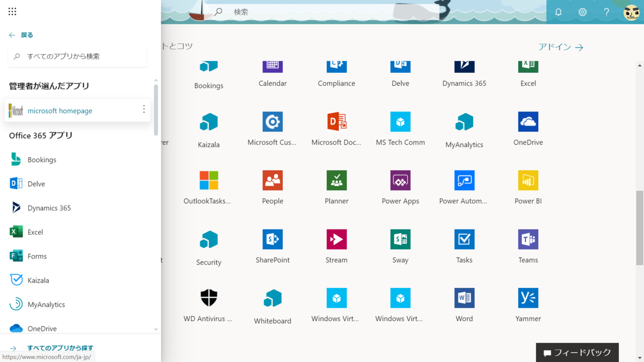
Task: Open the Whiteboard app tile
Action: coord(273,306)
